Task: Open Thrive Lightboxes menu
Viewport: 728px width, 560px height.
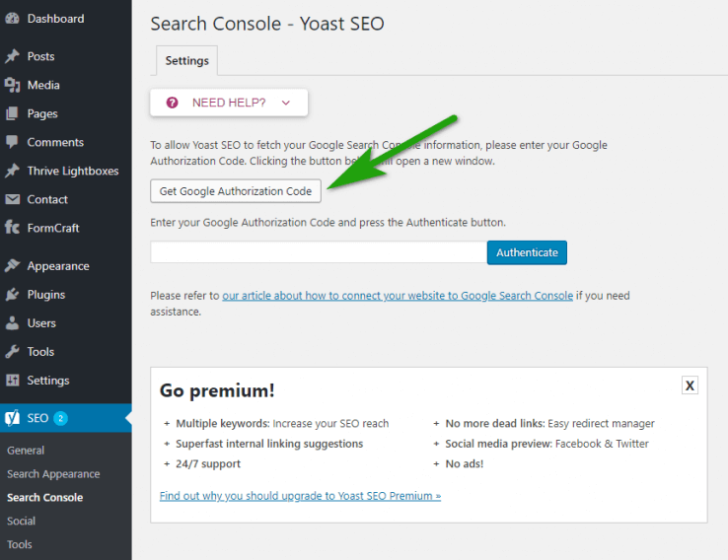Action: tap(73, 171)
